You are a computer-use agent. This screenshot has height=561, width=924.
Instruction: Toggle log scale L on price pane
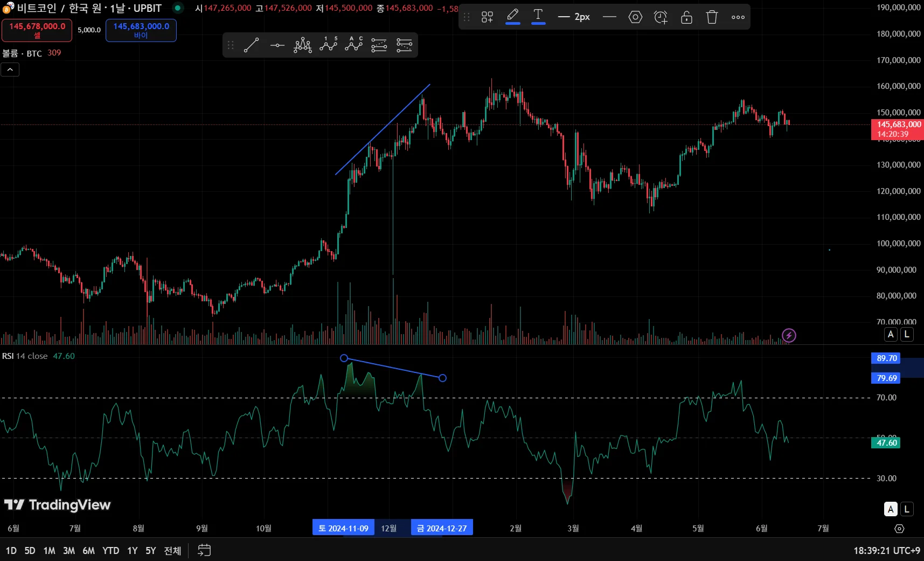pyautogui.click(x=907, y=335)
